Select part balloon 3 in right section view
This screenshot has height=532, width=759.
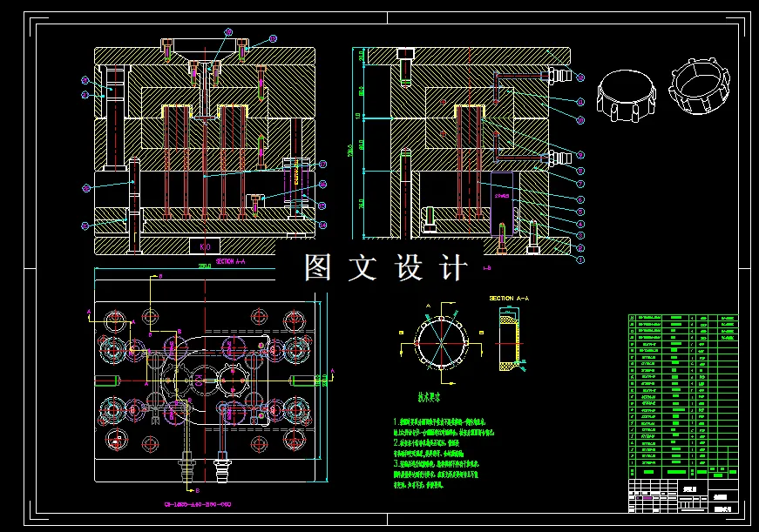coord(580,236)
